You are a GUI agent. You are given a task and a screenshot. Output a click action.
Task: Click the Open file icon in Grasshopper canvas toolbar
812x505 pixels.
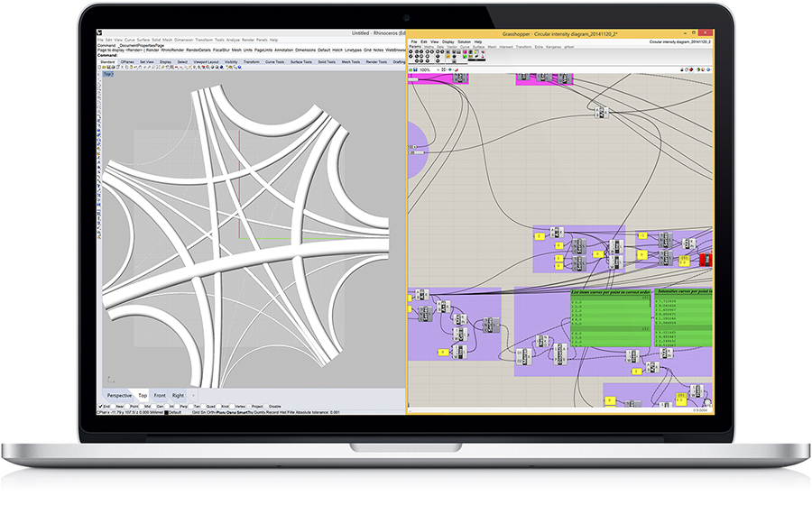click(x=411, y=69)
